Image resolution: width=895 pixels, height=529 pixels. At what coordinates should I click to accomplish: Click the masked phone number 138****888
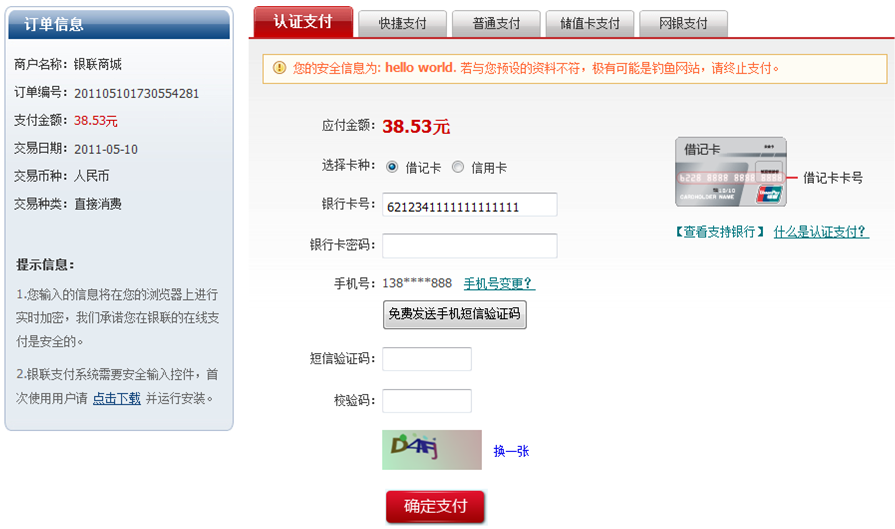417,283
